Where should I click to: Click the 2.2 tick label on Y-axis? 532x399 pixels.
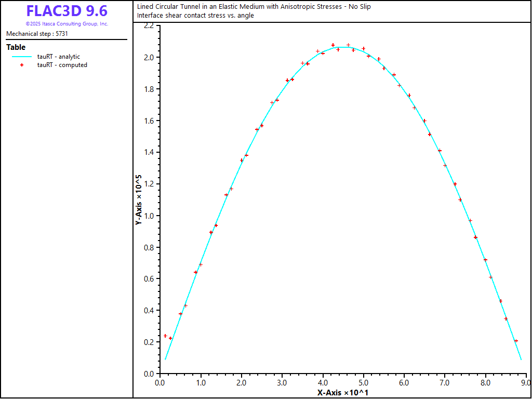click(148, 25)
